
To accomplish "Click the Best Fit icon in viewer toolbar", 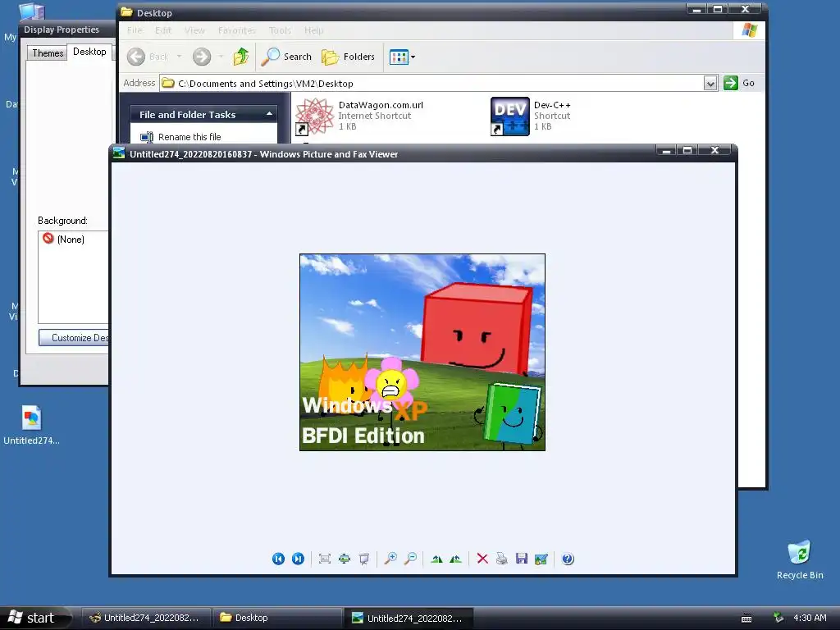I will coord(324,559).
